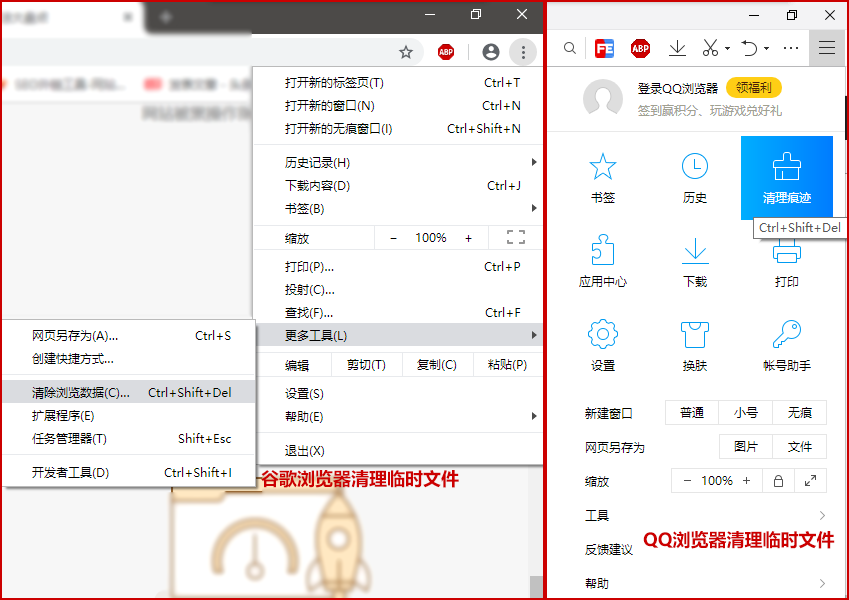Click the download arrow icon in QQ toolbar

coord(677,48)
